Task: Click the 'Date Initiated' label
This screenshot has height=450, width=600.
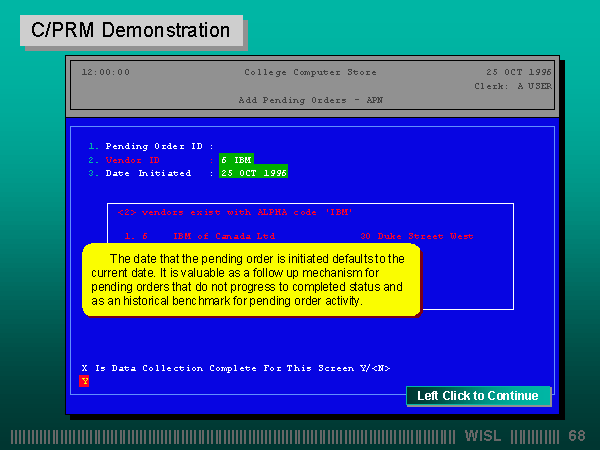Action: [x=148, y=173]
